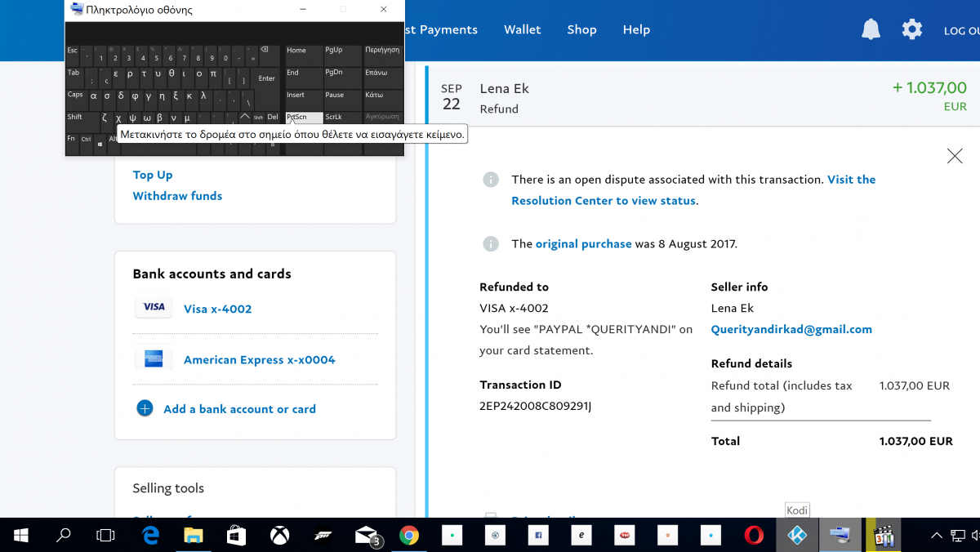Open the 'e' pinned site taskbar icon
The image size is (980, 552).
(x=581, y=535)
